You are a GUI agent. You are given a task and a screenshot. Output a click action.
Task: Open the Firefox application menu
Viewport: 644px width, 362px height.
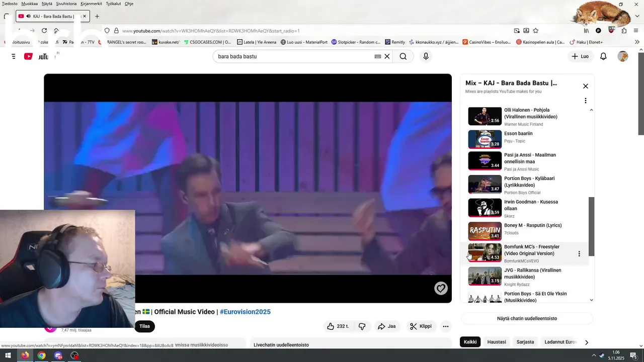(x=637, y=31)
